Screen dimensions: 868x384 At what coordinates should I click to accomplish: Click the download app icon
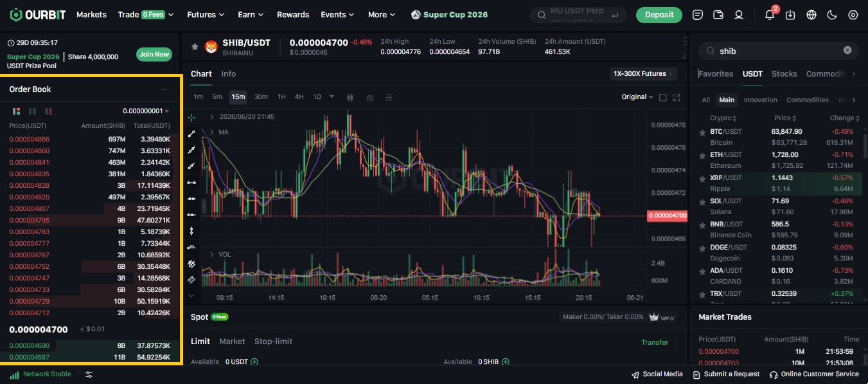click(790, 14)
